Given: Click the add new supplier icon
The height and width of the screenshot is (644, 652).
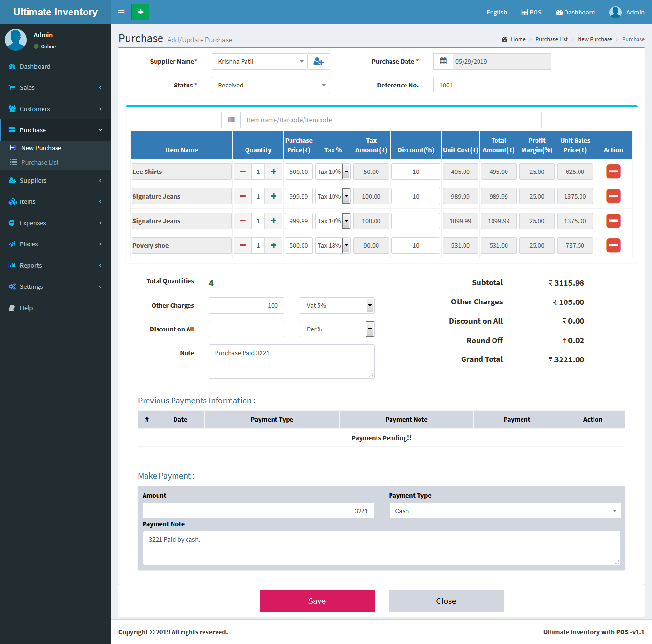Looking at the screenshot, I should point(319,61).
